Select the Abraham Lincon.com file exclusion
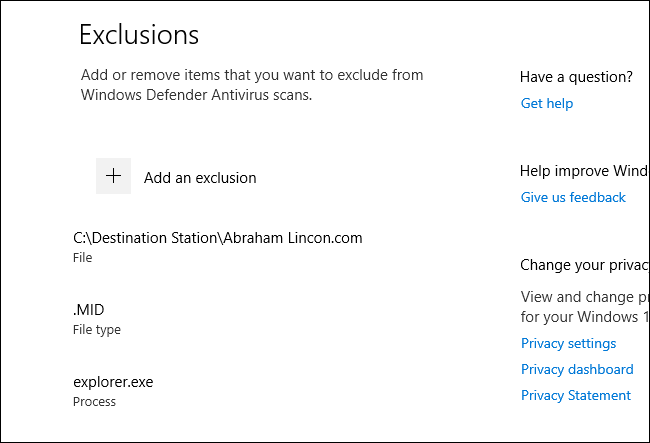 pyautogui.click(x=217, y=238)
